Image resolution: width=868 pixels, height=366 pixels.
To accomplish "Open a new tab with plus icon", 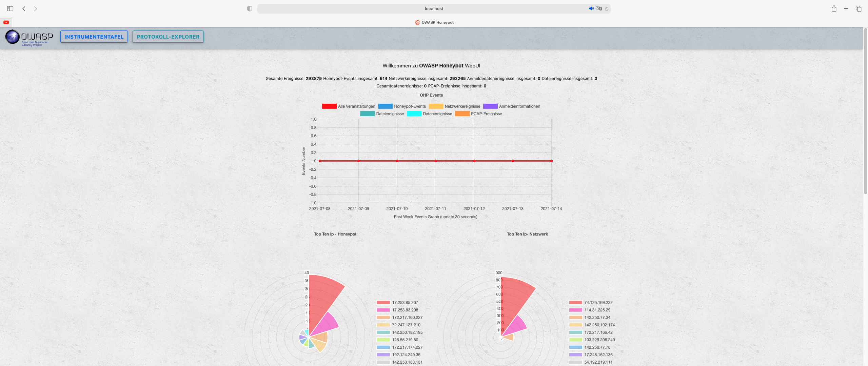I will coord(846,8).
